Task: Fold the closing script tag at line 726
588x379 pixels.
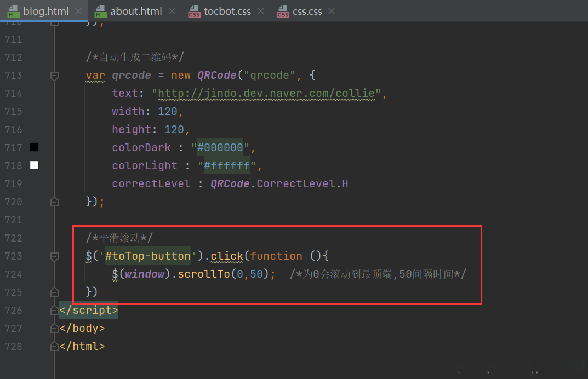Action: pyautogui.click(x=54, y=310)
